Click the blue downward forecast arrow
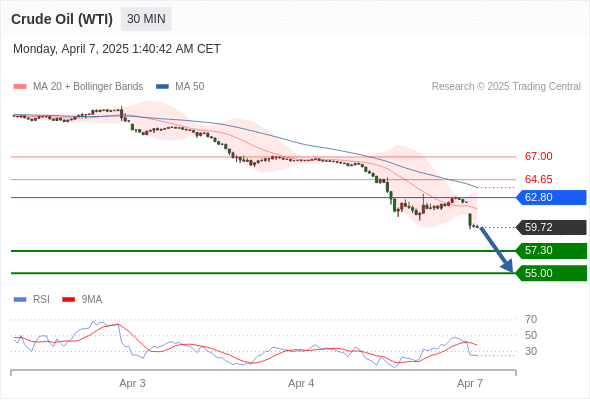Viewport: 590px width, 400px height. (497, 249)
